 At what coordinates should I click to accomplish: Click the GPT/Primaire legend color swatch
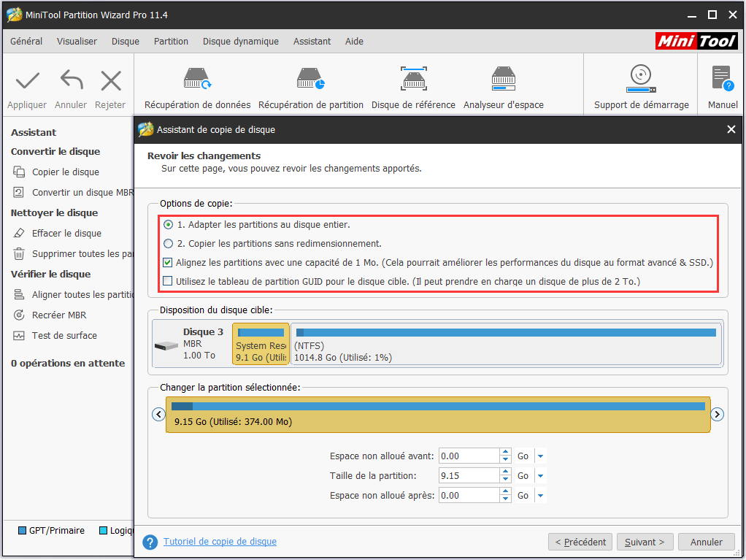pos(23,531)
